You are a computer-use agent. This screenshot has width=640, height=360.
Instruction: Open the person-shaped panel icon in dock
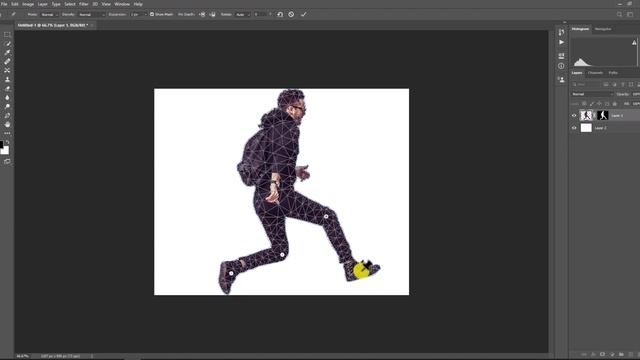(x=561, y=80)
